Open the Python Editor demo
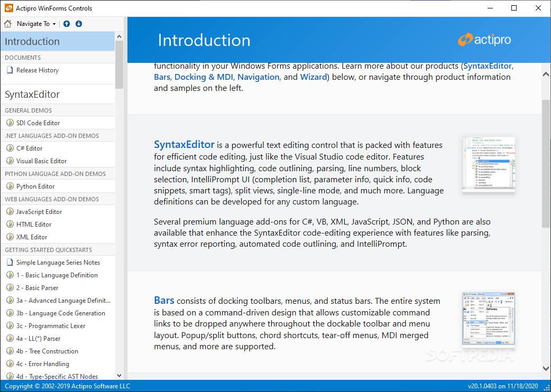551x392 pixels. (35, 186)
